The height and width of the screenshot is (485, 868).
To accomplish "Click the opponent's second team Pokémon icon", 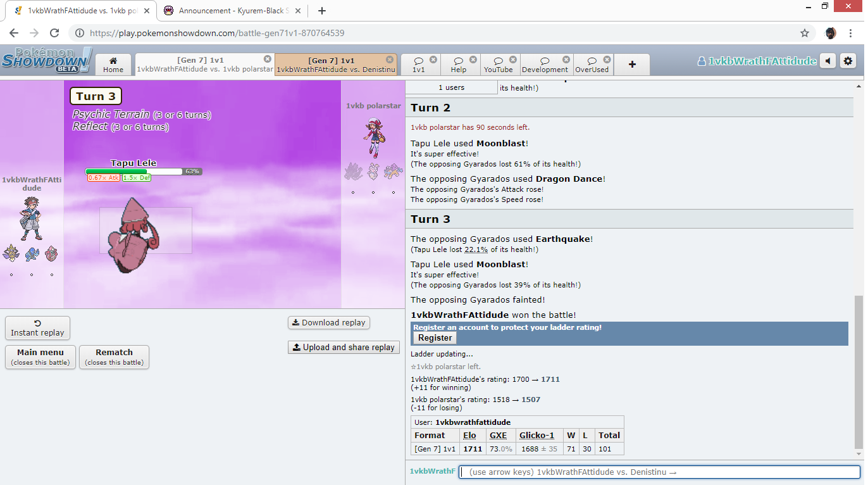I will (x=373, y=171).
